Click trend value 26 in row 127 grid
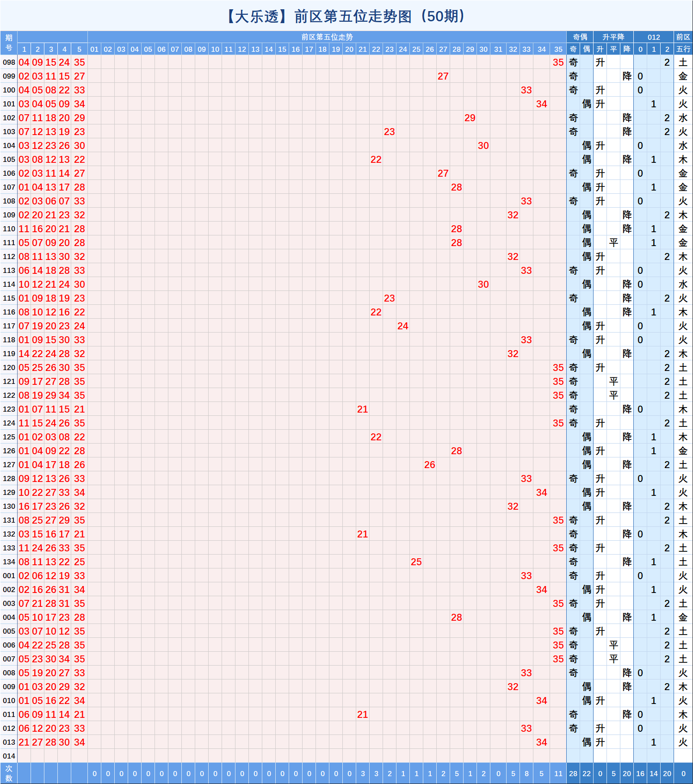 430,465
